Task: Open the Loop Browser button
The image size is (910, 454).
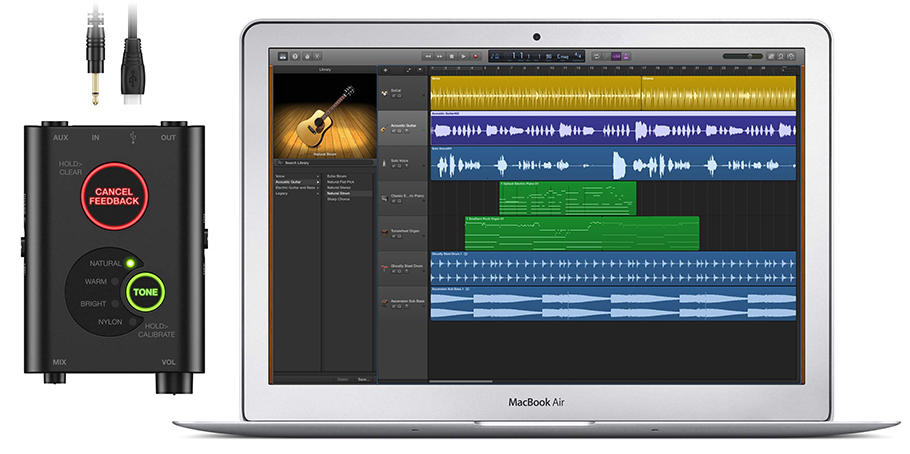Action: click(781, 56)
